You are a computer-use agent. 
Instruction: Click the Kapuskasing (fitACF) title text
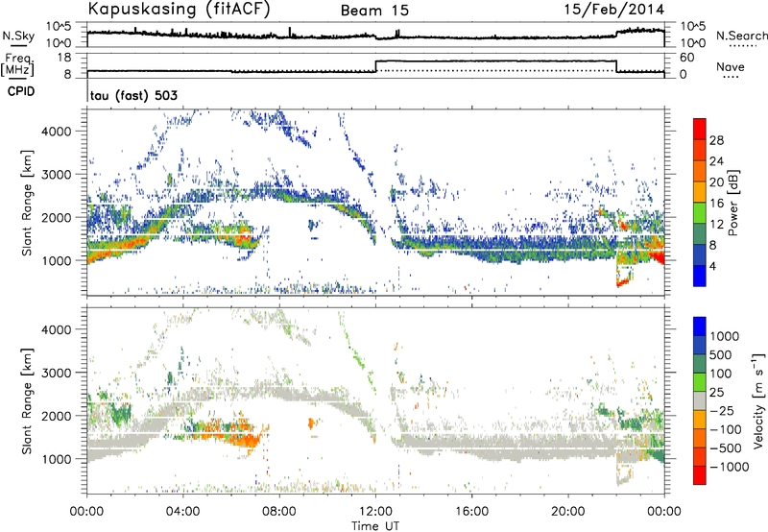(179, 10)
